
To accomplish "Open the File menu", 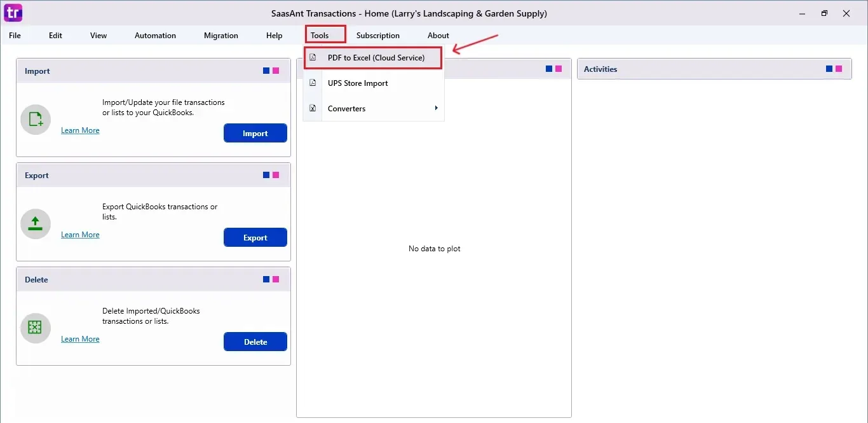I will (x=15, y=36).
